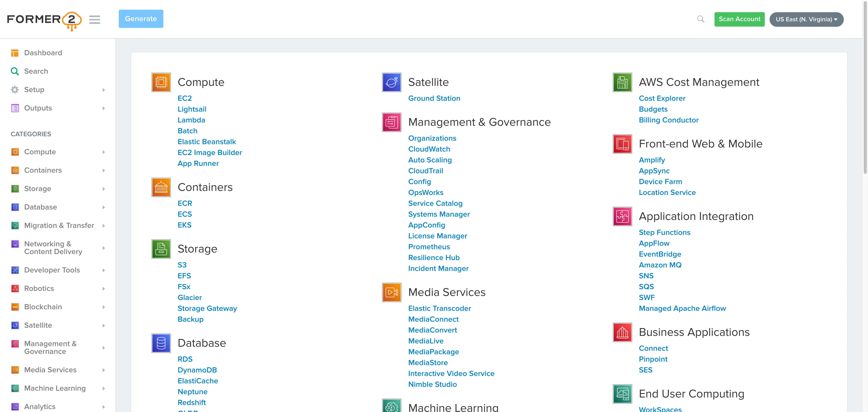Open the US East region dropdown
This screenshot has height=412, width=868.
click(806, 20)
